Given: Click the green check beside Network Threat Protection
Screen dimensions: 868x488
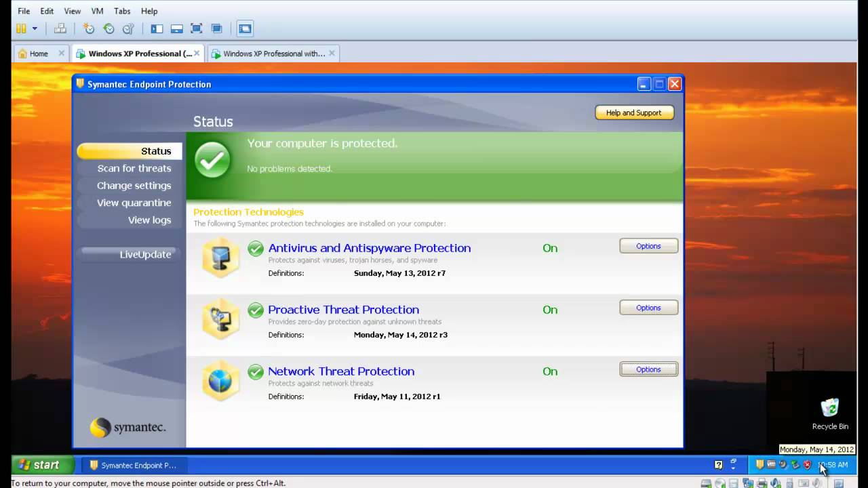Looking at the screenshot, I should 256,372.
